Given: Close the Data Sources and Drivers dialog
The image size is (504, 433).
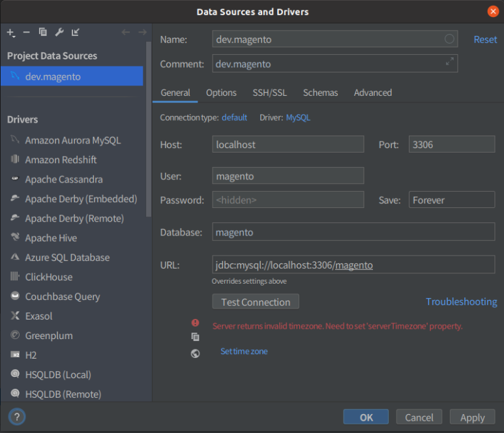Looking at the screenshot, I should [493, 12].
